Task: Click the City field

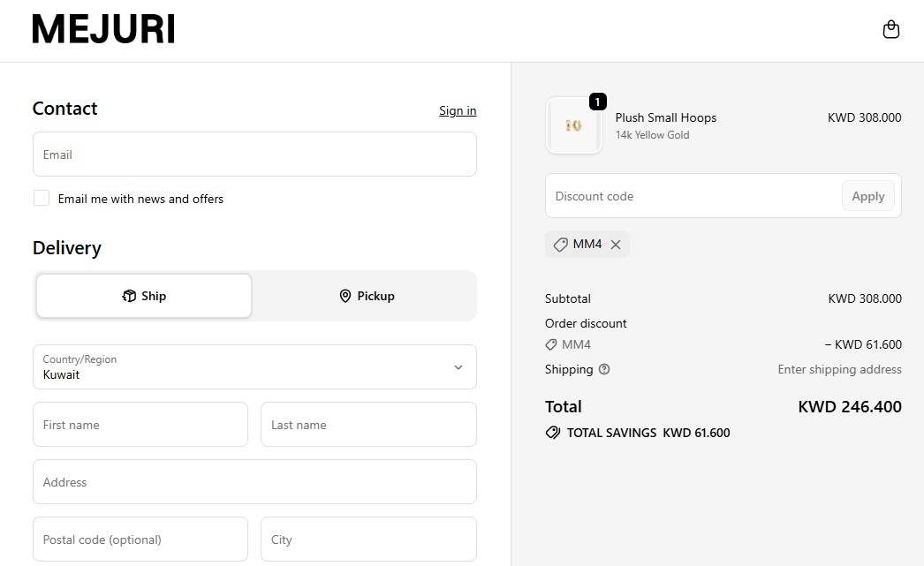Action: click(368, 540)
